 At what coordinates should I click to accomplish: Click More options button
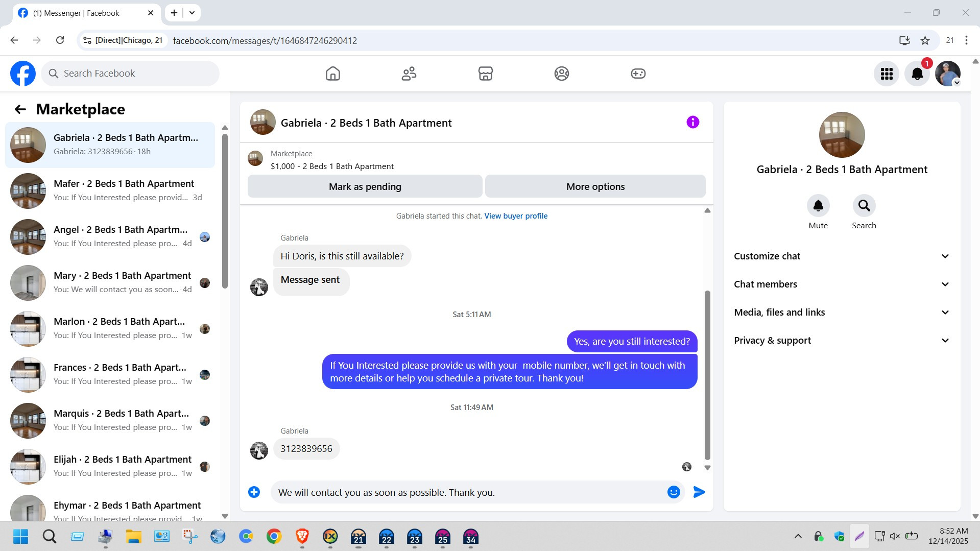point(595,186)
